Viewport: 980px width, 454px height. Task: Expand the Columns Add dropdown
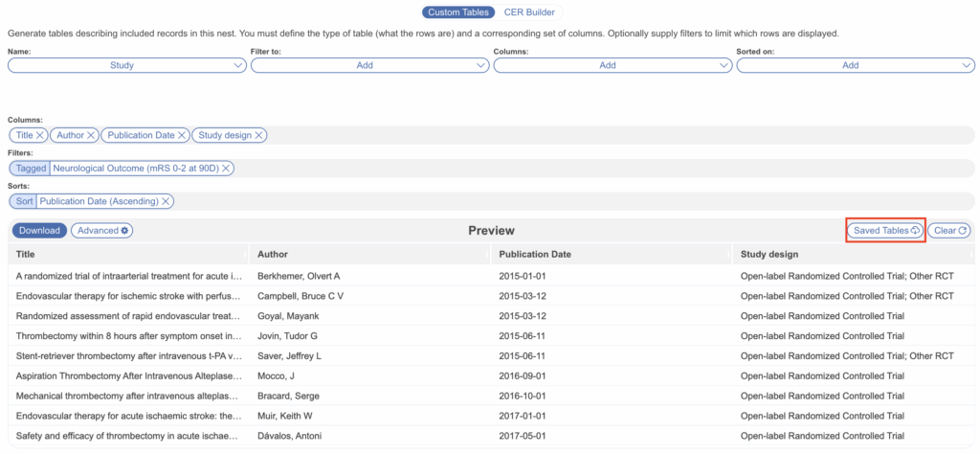(x=613, y=65)
